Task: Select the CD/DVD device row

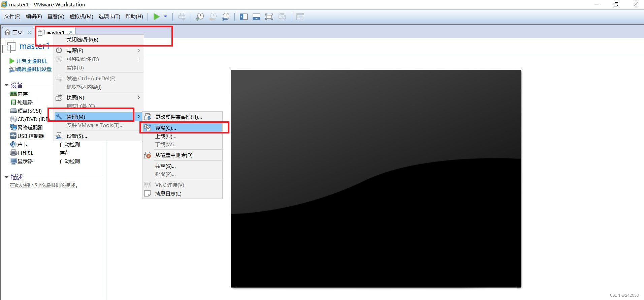Action: click(30, 119)
